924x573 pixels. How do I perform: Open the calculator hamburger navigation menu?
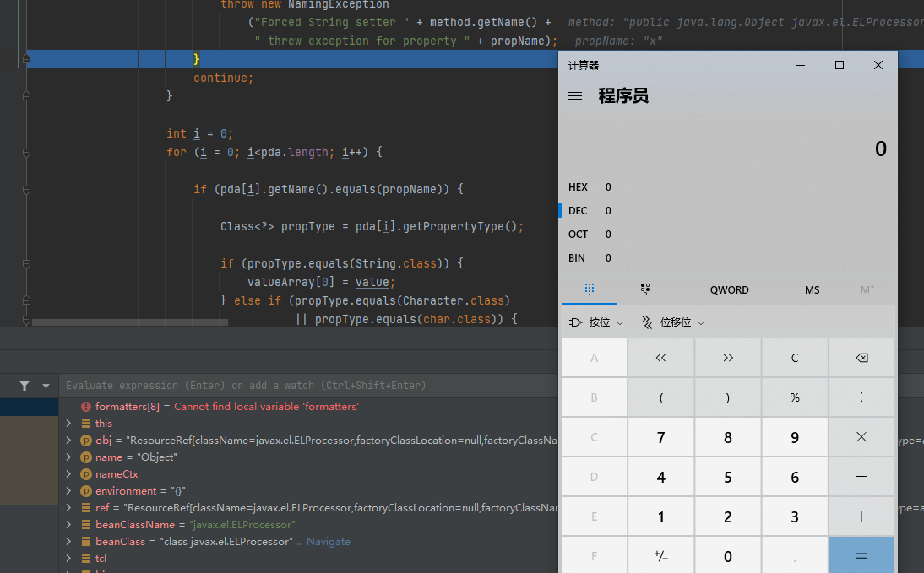(x=575, y=96)
